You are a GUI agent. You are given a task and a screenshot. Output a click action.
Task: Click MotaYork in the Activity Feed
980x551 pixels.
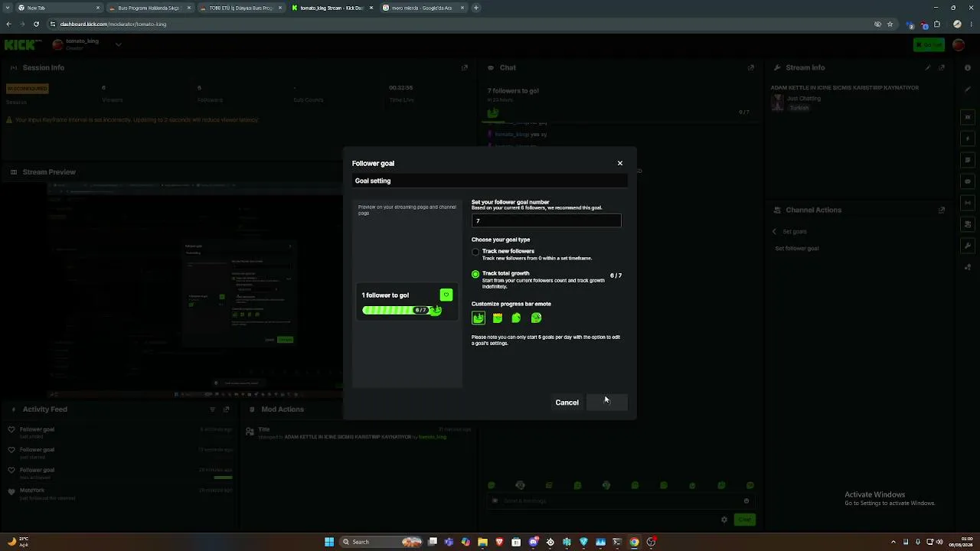point(32,490)
